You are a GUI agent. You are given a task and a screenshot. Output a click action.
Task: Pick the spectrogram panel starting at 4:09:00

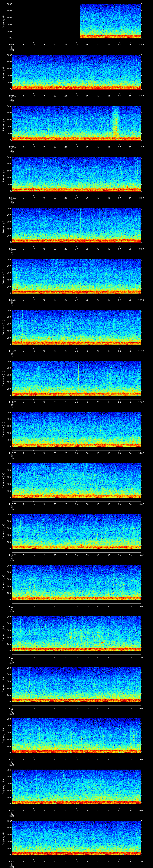pyautogui.click(x=77, y=276)
